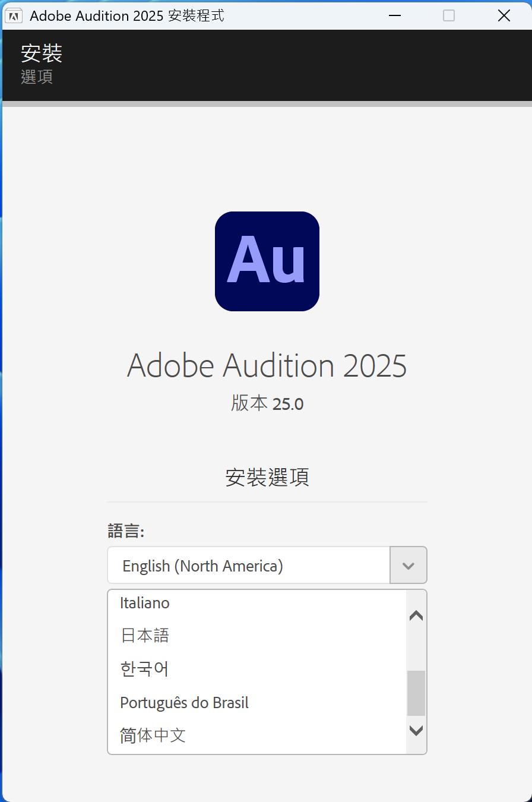Click the 安裝選項 section heading
This screenshot has height=802, width=532.
(x=267, y=477)
